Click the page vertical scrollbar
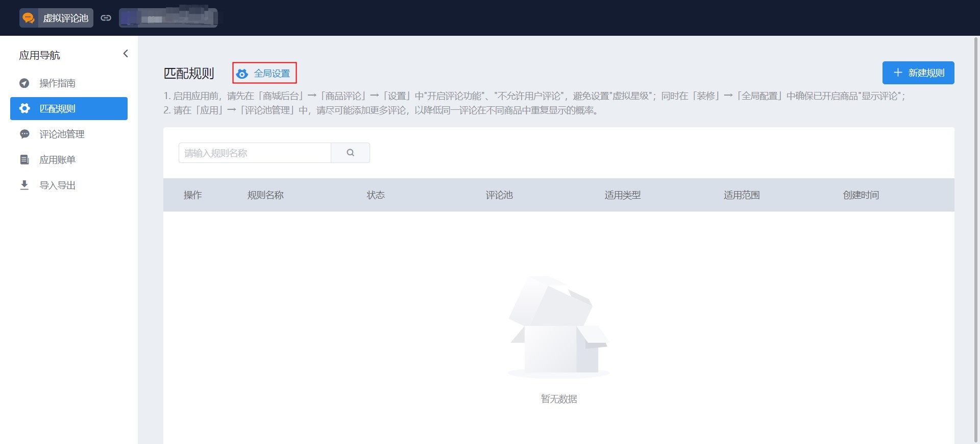This screenshot has width=980, height=444. pos(976,240)
